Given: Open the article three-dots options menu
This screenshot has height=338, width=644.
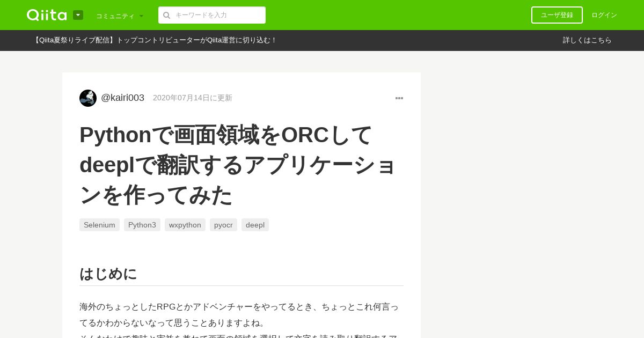Looking at the screenshot, I should [399, 98].
